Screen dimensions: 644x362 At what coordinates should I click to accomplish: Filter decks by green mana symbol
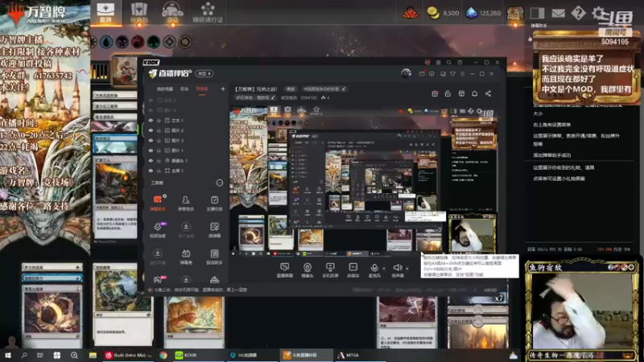(x=153, y=42)
